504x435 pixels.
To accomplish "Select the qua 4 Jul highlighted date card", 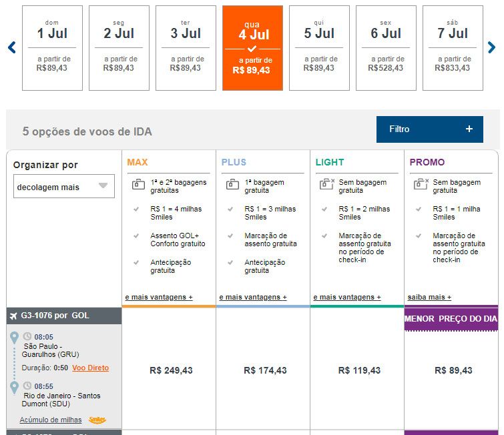I will (x=252, y=48).
